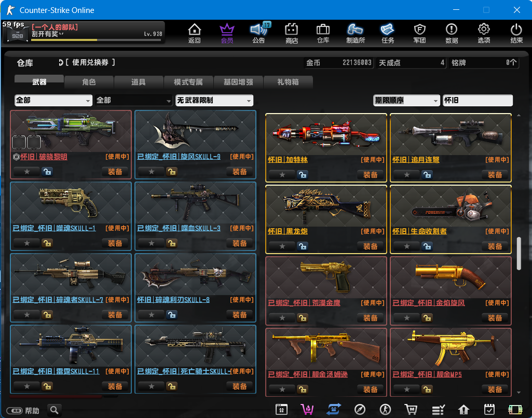Open the first 全部 category dropdown
Viewport: 532px width, 418px height.
(53, 100)
